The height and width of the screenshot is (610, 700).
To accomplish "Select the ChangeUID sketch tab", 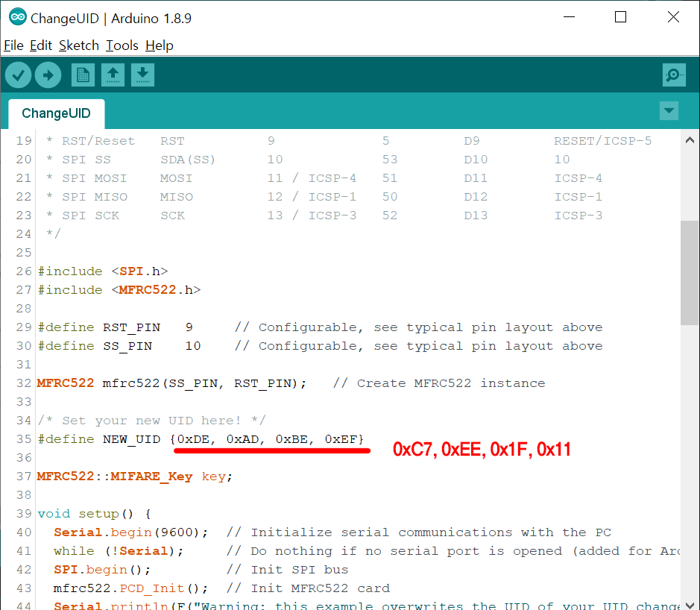I will pos(56,113).
